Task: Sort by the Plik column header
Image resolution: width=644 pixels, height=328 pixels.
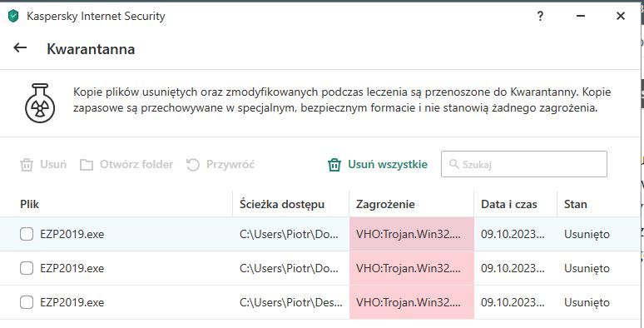Action: (x=30, y=204)
